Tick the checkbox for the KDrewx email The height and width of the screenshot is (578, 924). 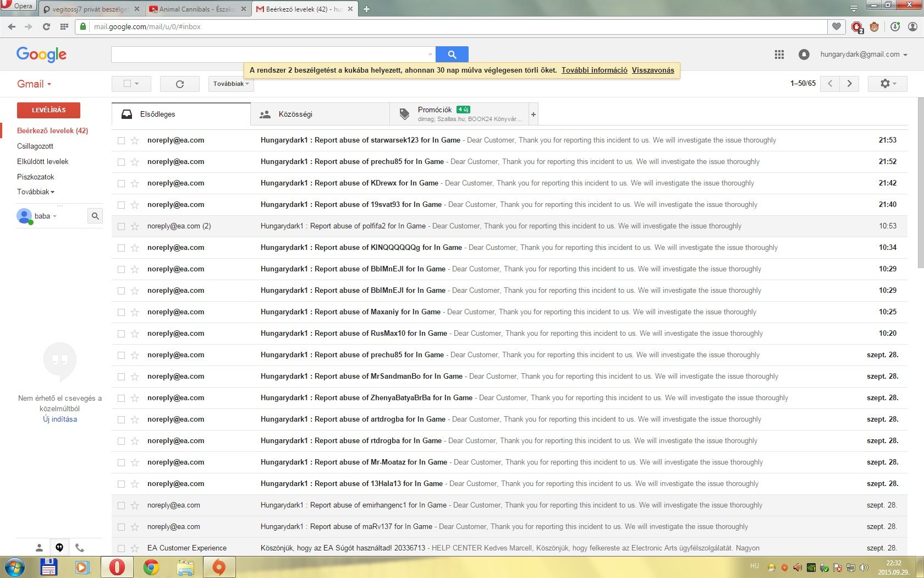121,183
